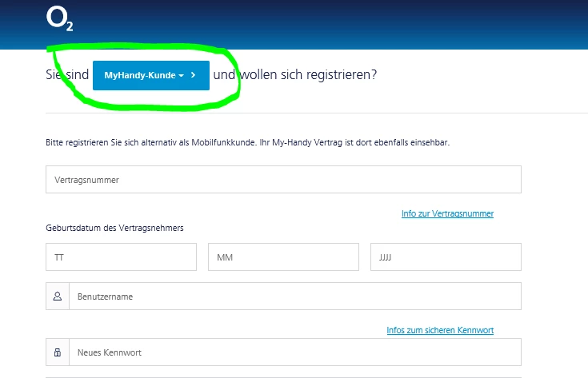Click the arrow chevron on MyHandy-Kunde button
Viewport: 588px width, 378px height.
[x=193, y=75]
